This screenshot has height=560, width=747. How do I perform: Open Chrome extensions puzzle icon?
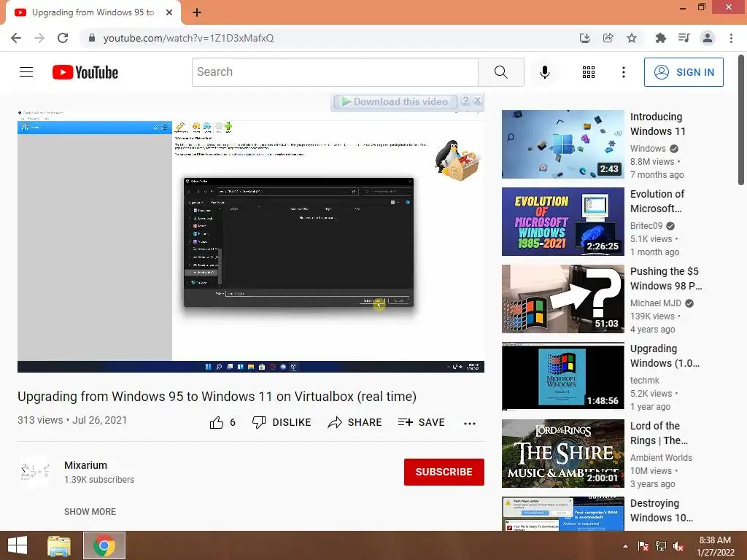click(660, 38)
